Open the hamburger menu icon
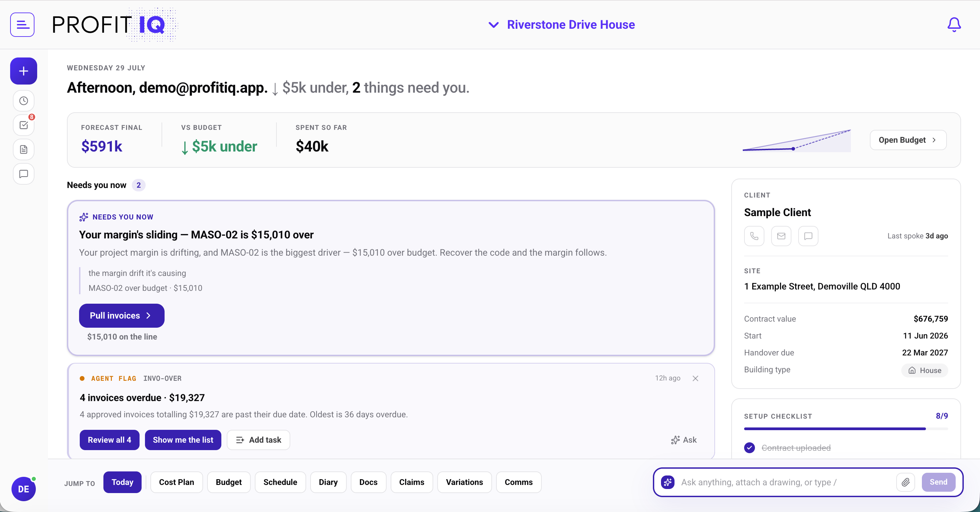980x512 pixels. pos(22,25)
